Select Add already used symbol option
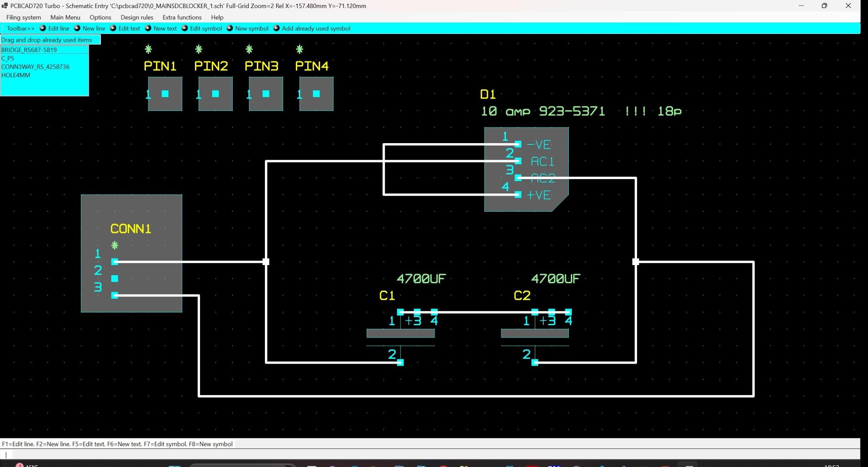This screenshot has width=868, height=467. pos(312,28)
